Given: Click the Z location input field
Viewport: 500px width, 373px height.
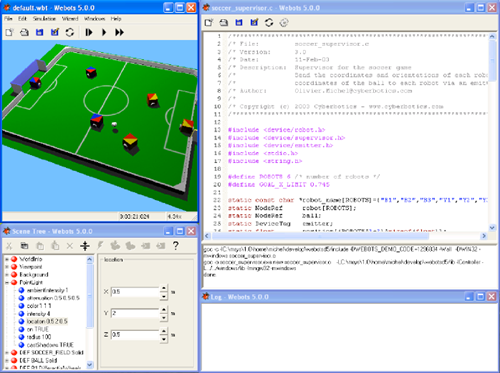Looking at the screenshot, I should tap(135, 335).
